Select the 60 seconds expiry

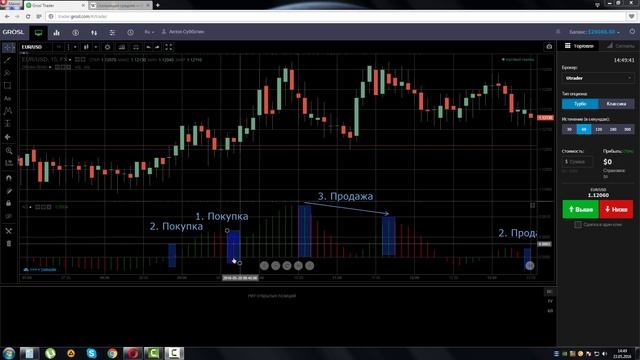point(584,129)
